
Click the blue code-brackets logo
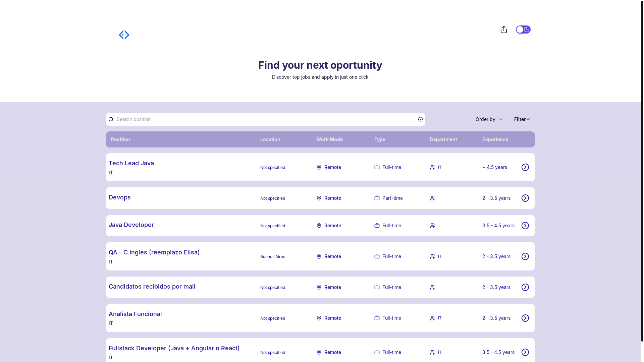coord(124,35)
